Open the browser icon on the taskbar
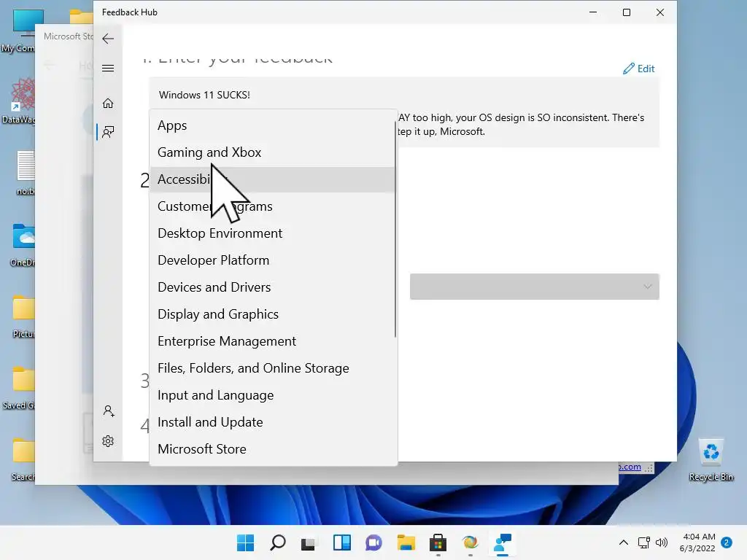The image size is (747, 560). (x=471, y=542)
